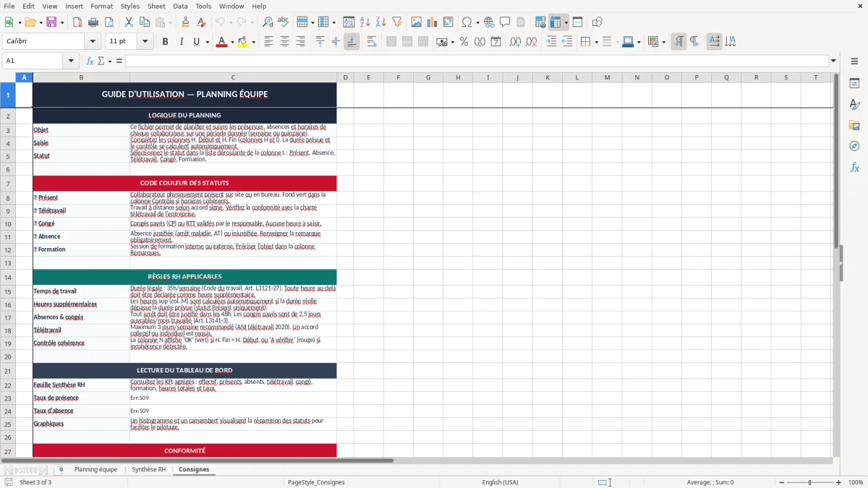Open sidebar Styles panel
The image size is (868, 488).
[x=854, y=105]
